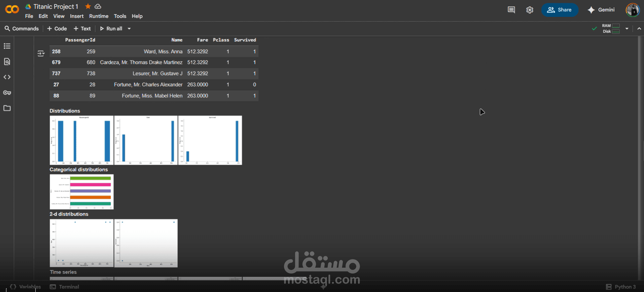The height and width of the screenshot is (292, 644).
Task: Open the Edit menu
Action: coord(43,16)
